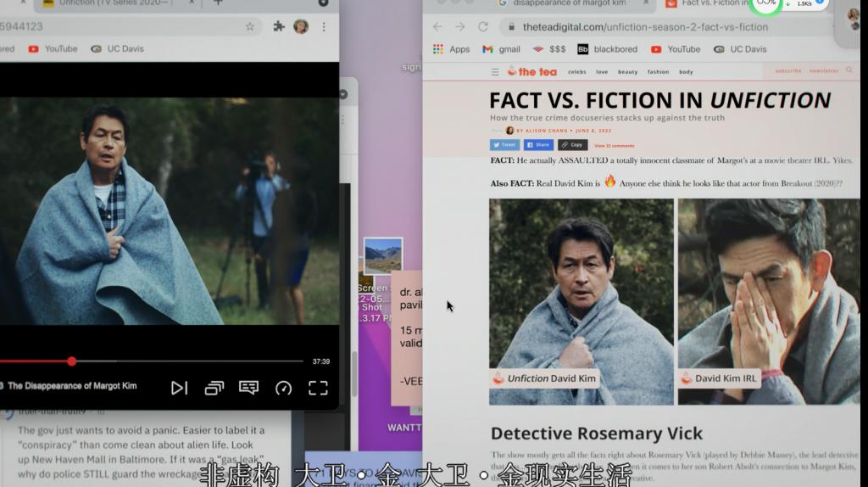This screenshot has height=487, width=868.
Task: Click the mountain screenshot thumbnail on the desktop
Action: 383,256
